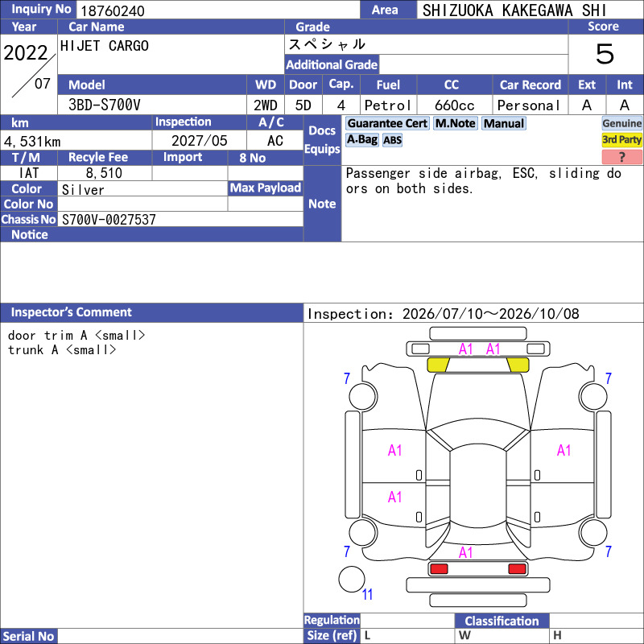644x644 pixels.
Task: Click the right red taillight marker
Action: point(517,568)
